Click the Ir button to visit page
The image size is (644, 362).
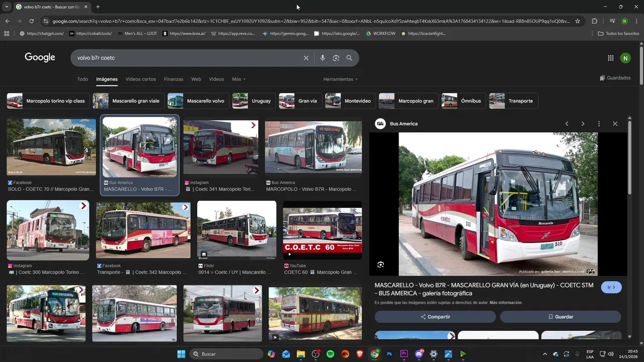pos(611,287)
